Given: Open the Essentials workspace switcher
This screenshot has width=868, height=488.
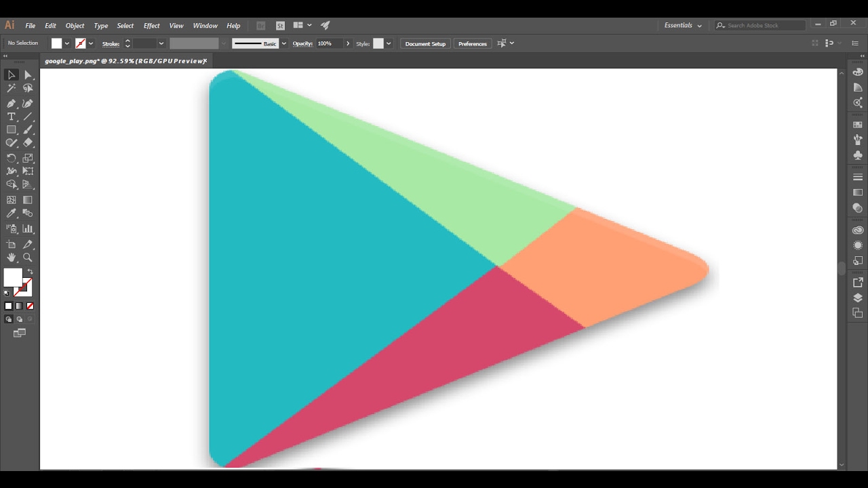Looking at the screenshot, I should click(683, 25).
